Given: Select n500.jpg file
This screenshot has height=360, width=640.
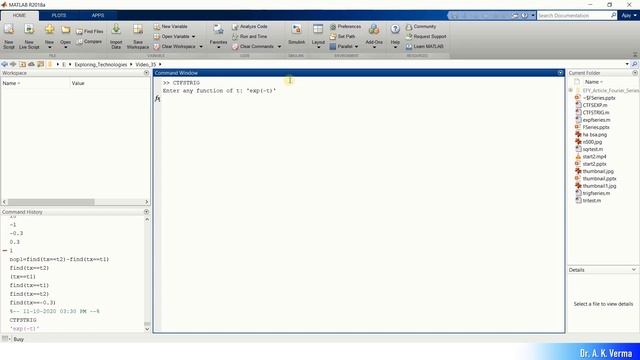Looking at the screenshot, I should coord(592,142).
